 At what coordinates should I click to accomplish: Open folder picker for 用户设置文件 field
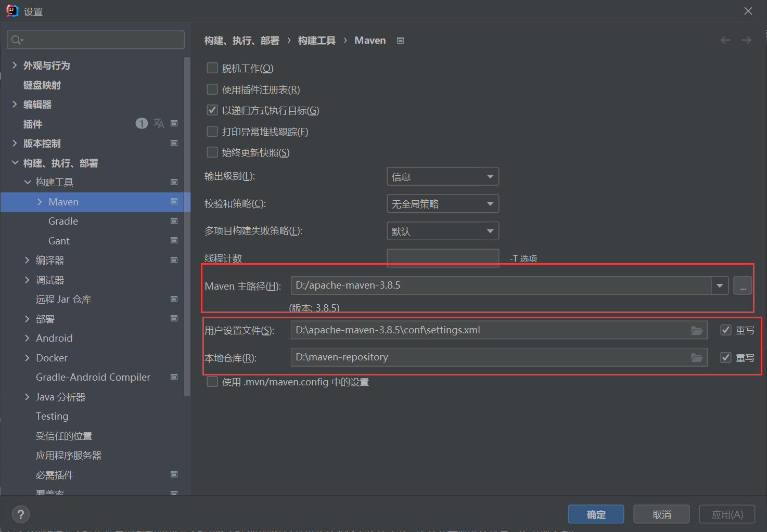click(697, 329)
